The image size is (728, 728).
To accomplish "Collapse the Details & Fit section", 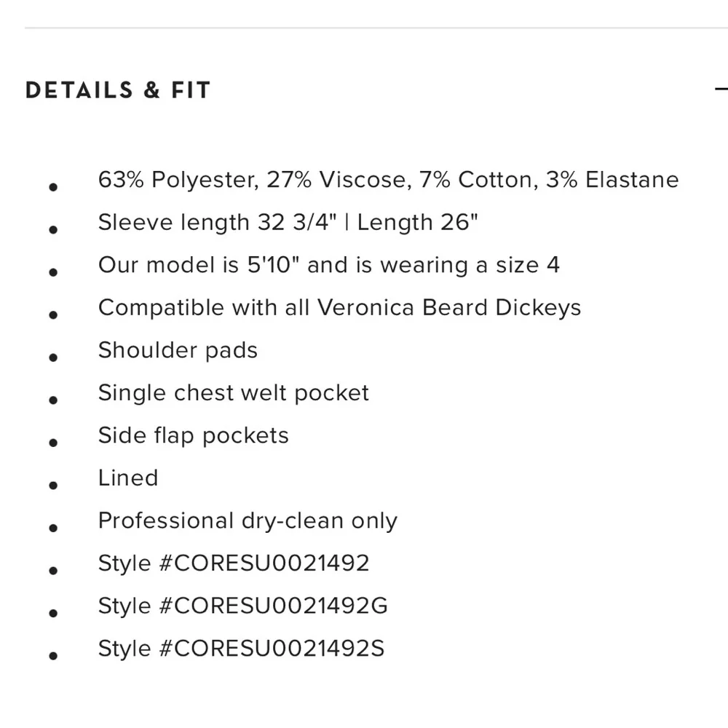I will point(721,89).
